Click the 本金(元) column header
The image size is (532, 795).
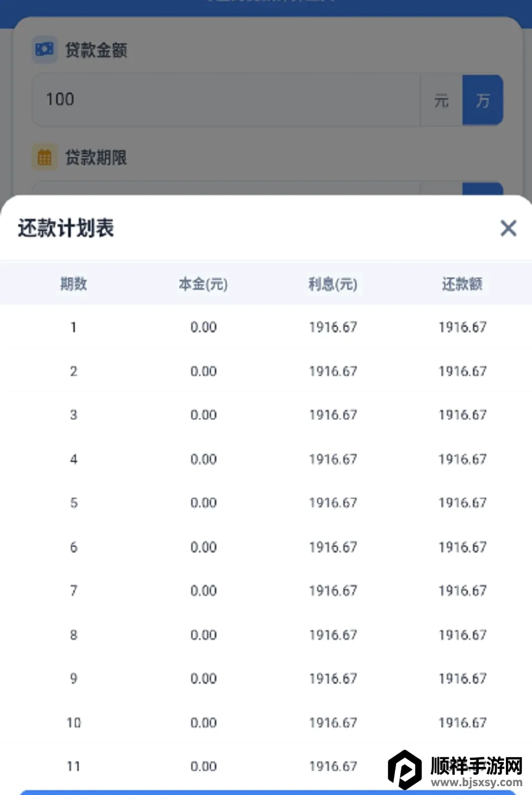click(x=203, y=284)
